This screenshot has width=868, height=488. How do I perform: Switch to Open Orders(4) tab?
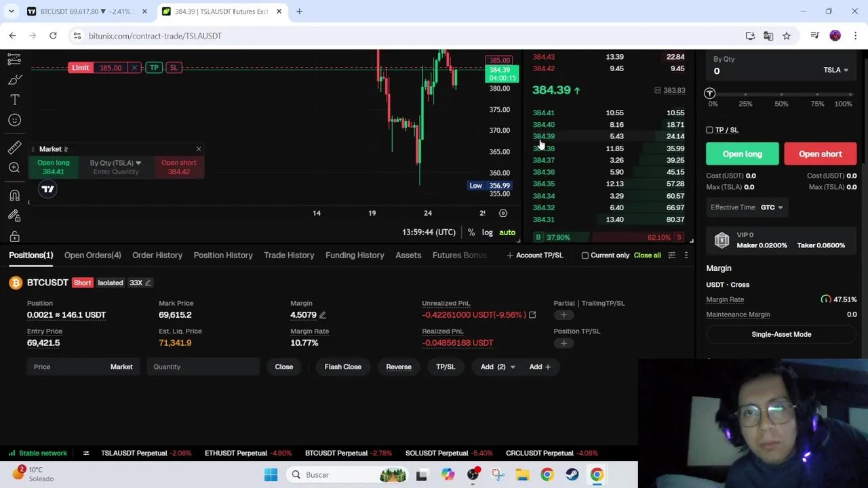[92, 256]
